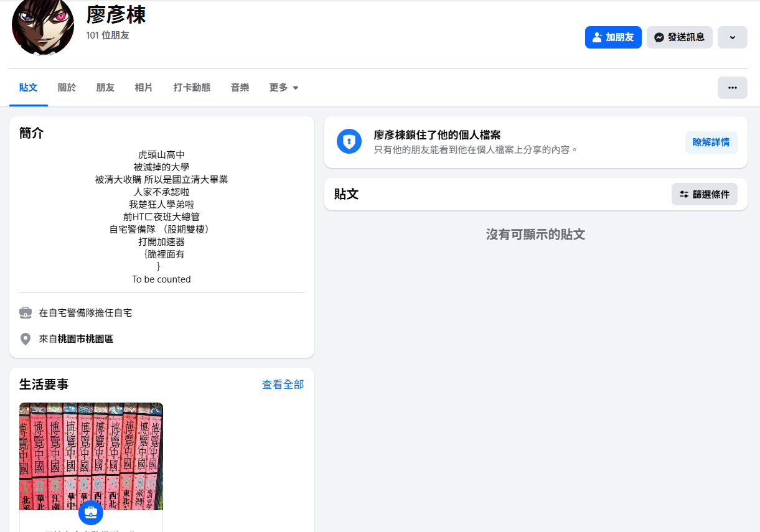
Task: Click the 查看全部 life events link
Action: pos(283,385)
